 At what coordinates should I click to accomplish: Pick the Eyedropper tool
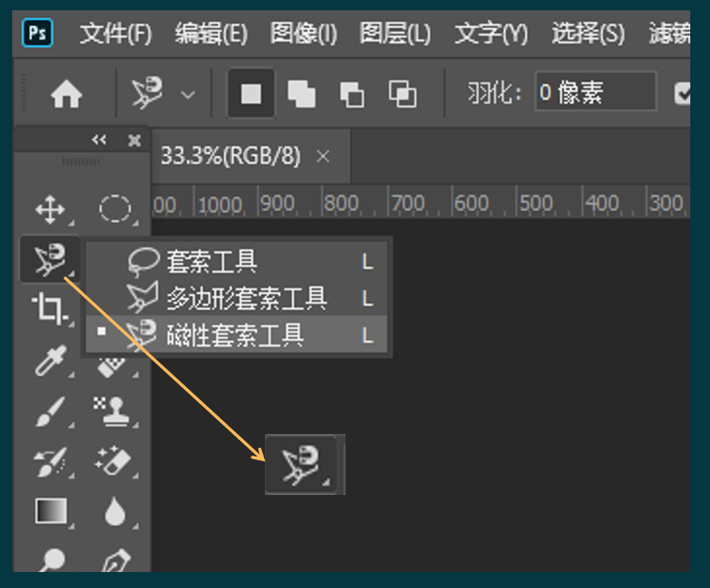[49, 362]
